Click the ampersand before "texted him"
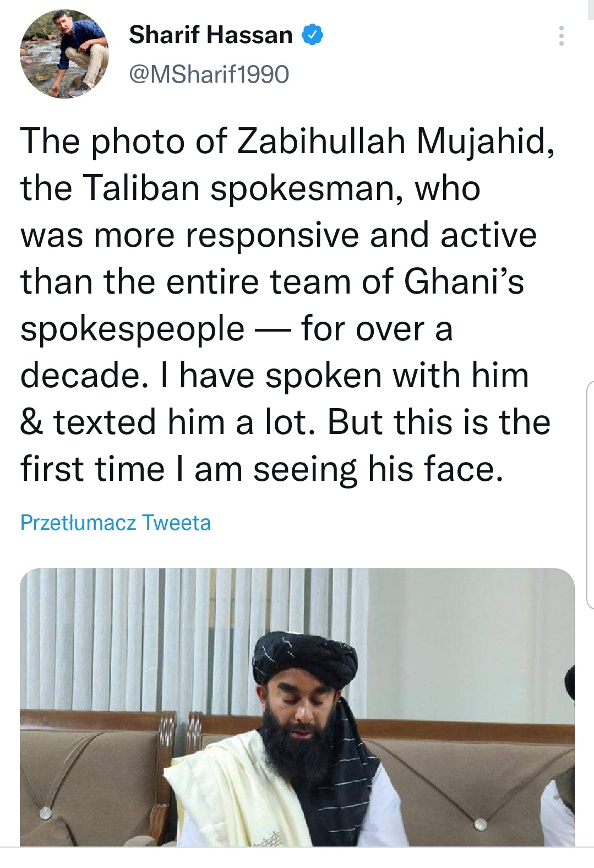The image size is (594, 868). 31,422
